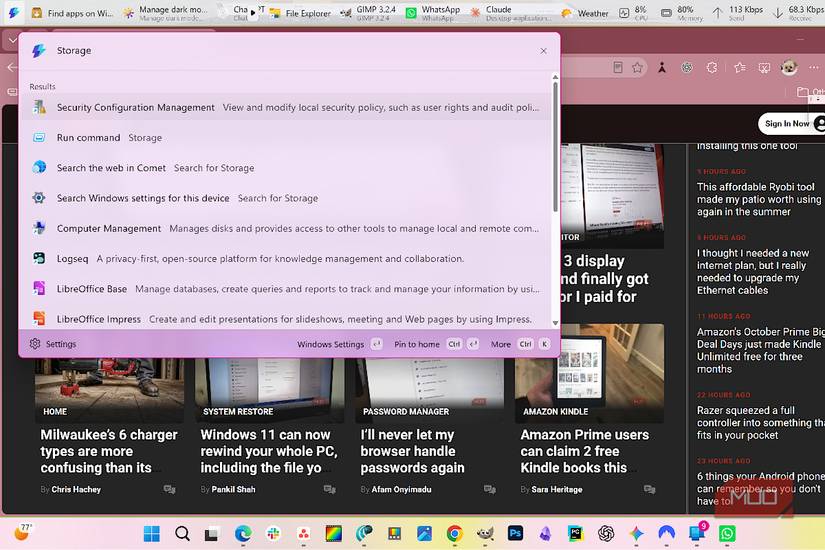
Task: Add this page to favorites star in Edge
Action: coord(638,67)
